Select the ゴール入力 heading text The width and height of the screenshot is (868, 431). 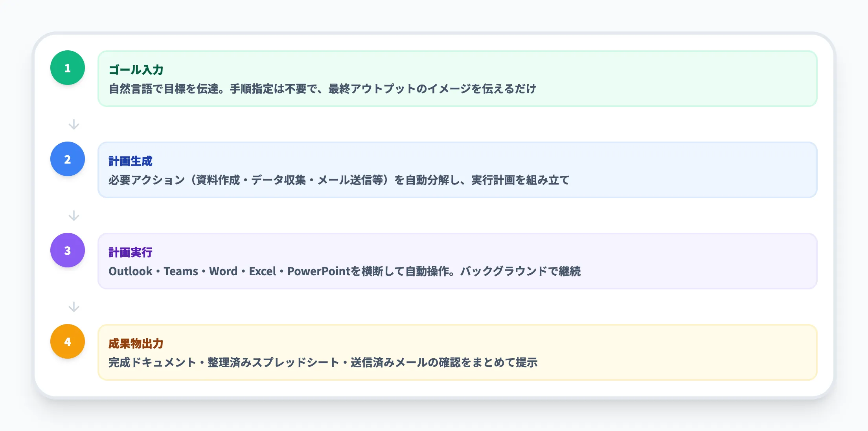[137, 70]
